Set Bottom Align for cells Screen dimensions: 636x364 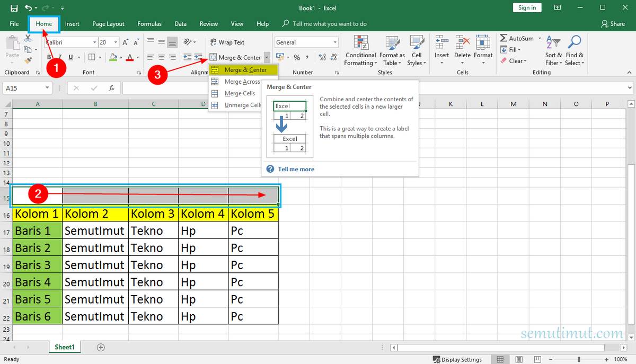click(x=172, y=42)
